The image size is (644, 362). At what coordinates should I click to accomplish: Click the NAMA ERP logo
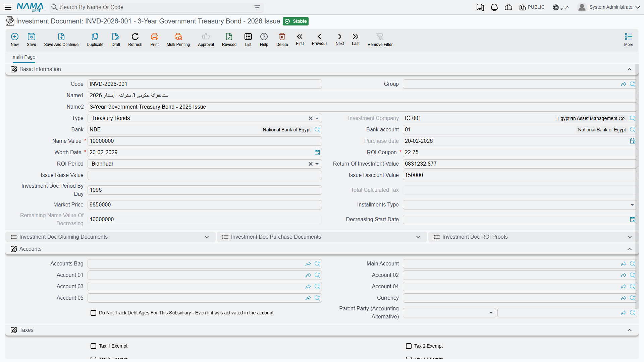pyautogui.click(x=30, y=7)
